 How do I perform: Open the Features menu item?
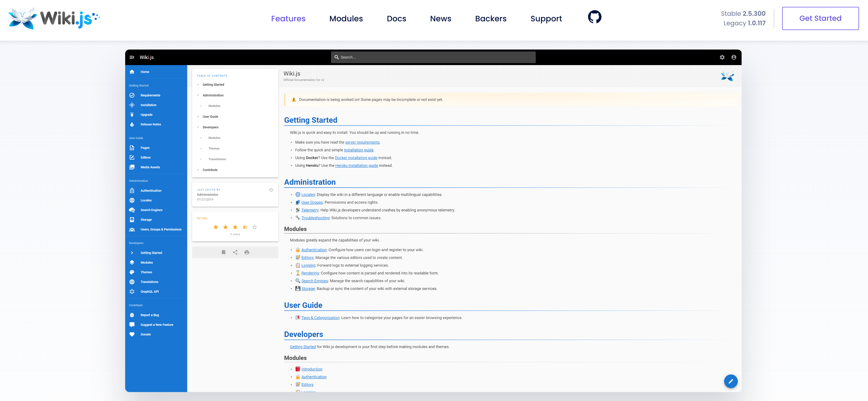[288, 18]
